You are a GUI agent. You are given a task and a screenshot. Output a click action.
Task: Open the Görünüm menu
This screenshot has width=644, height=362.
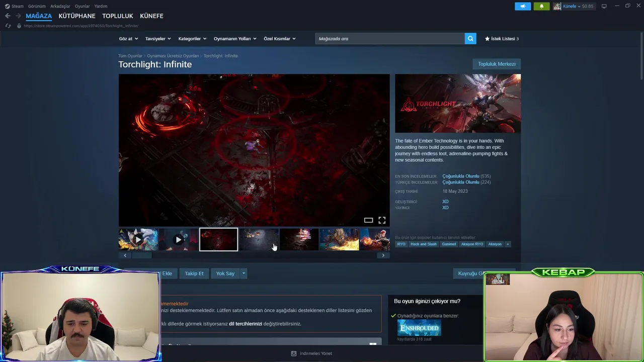point(37,6)
